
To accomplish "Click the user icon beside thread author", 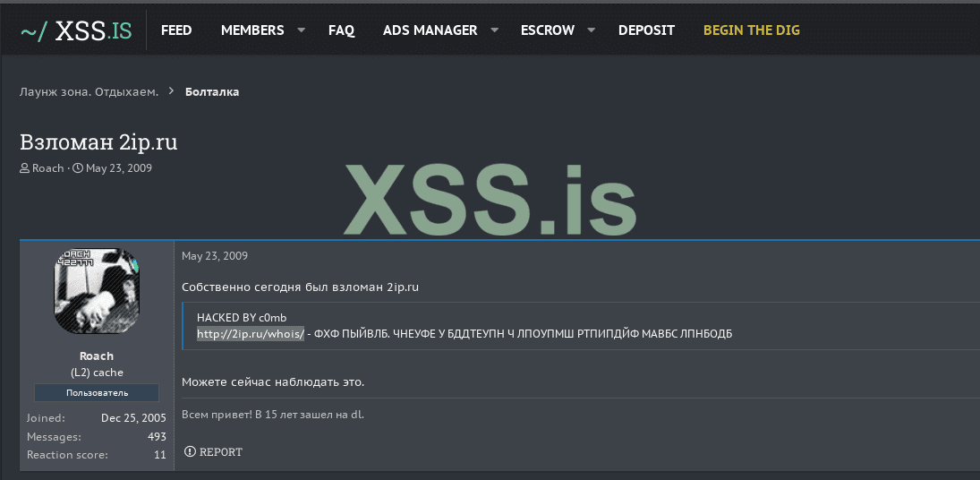I will [24, 168].
